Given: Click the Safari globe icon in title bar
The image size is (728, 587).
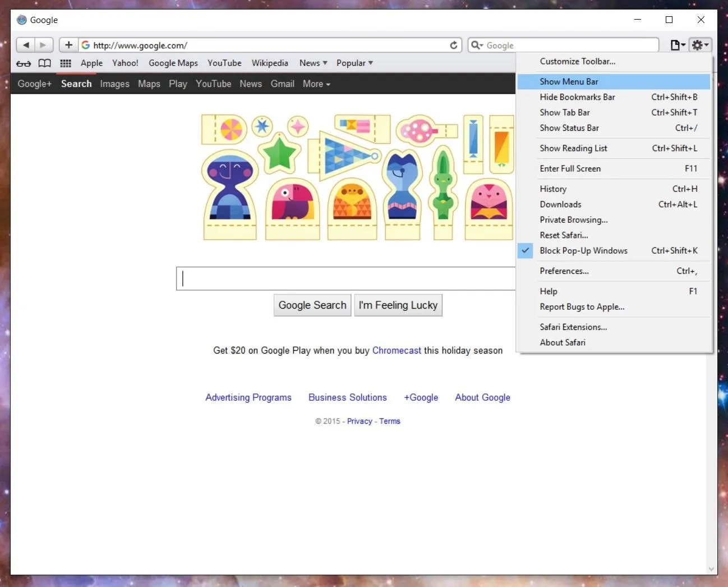Looking at the screenshot, I should coord(22,20).
